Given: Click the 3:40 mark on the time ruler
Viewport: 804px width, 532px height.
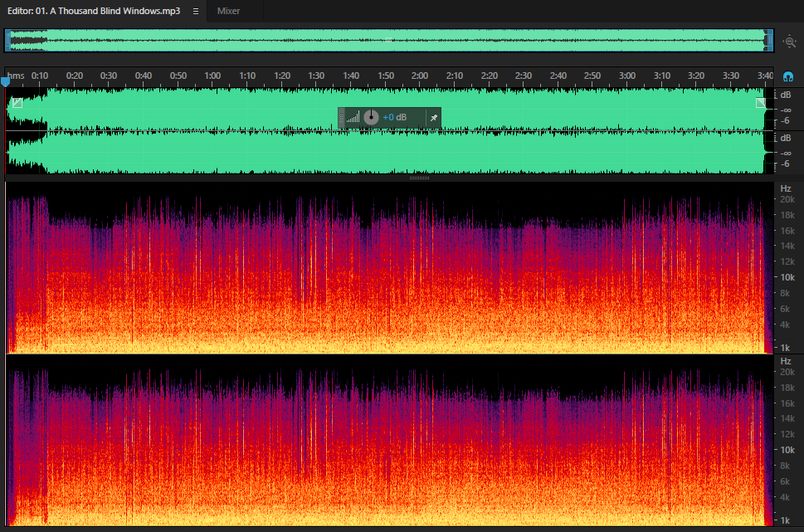Looking at the screenshot, I should point(766,76).
